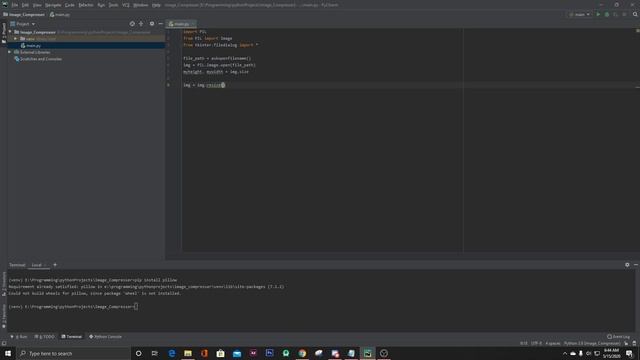Open Task View icon on taskbar
640x360 pixels.
coord(155,353)
